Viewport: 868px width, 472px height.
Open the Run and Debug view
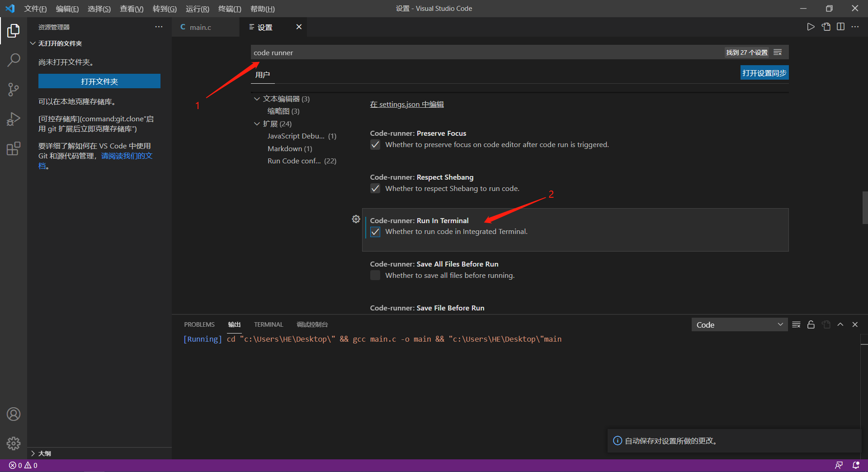pos(14,119)
